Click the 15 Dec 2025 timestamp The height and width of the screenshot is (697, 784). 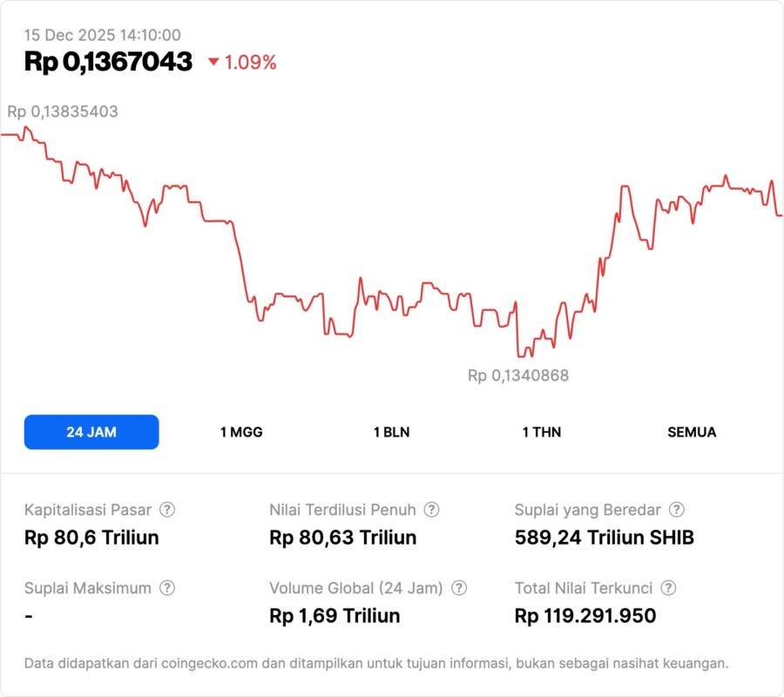tap(102, 35)
